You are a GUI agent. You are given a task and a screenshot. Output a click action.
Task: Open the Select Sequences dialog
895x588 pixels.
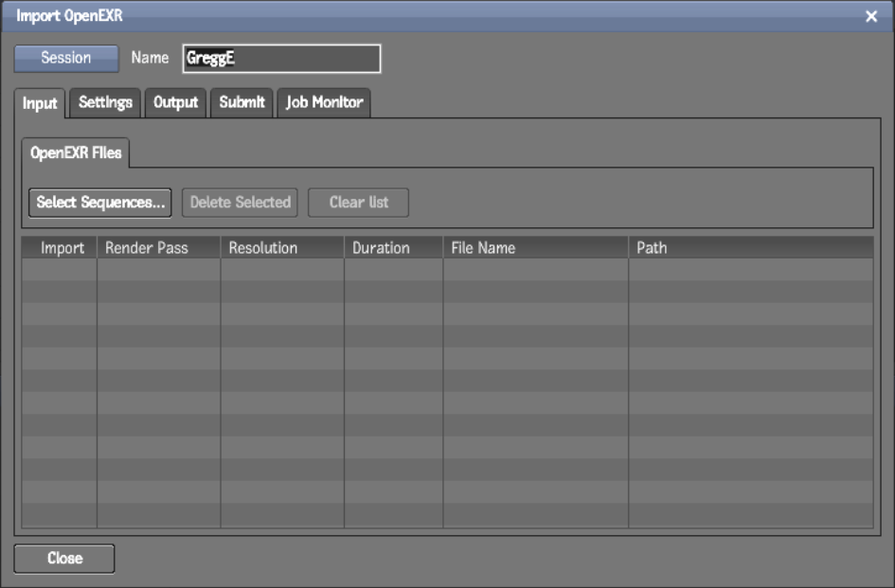coord(99,202)
